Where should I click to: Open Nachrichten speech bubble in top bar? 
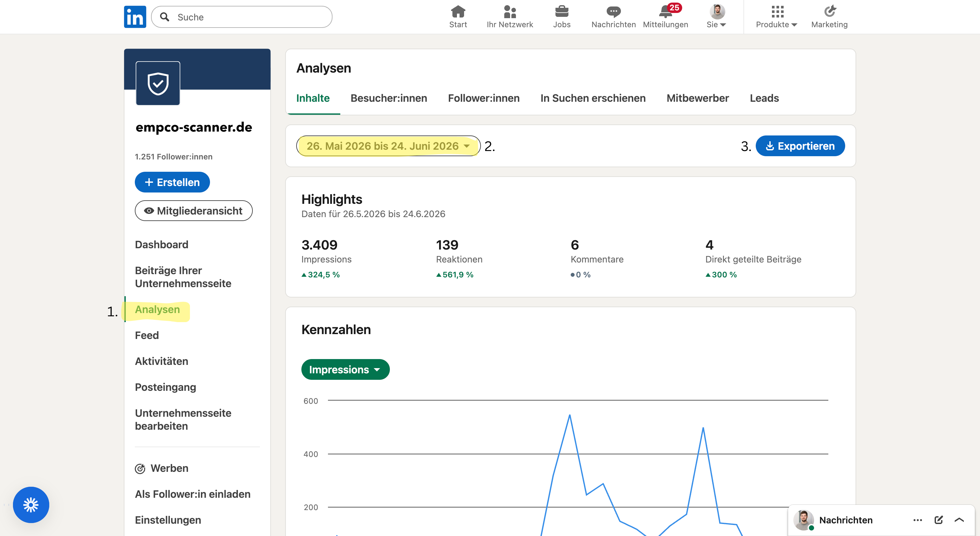(613, 12)
